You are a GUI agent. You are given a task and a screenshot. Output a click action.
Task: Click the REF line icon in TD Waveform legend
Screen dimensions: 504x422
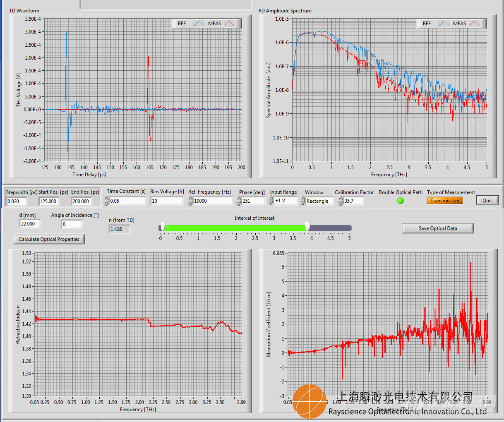[x=199, y=24]
